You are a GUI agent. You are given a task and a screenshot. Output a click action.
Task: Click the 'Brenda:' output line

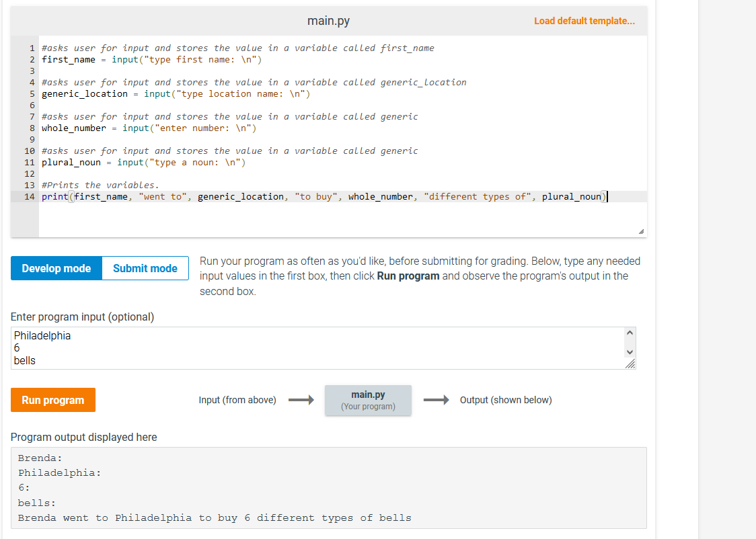pos(40,458)
